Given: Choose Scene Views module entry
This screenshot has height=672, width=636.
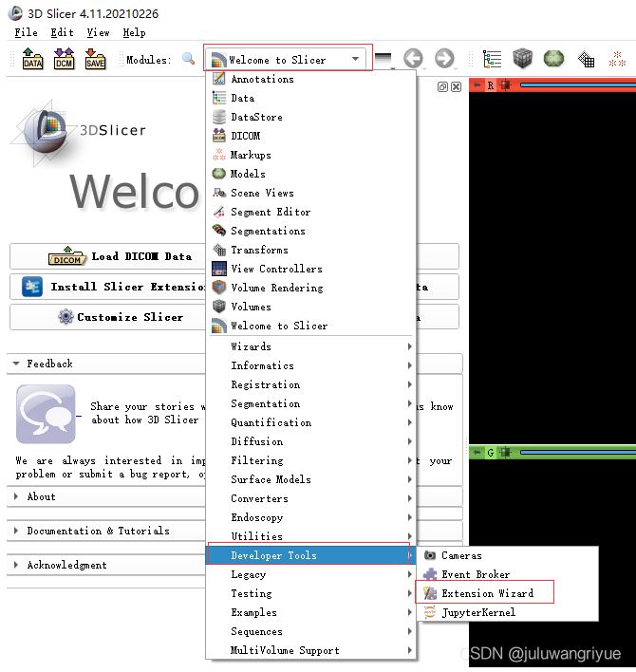Looking at the screenshot, I should pos(310,193).
